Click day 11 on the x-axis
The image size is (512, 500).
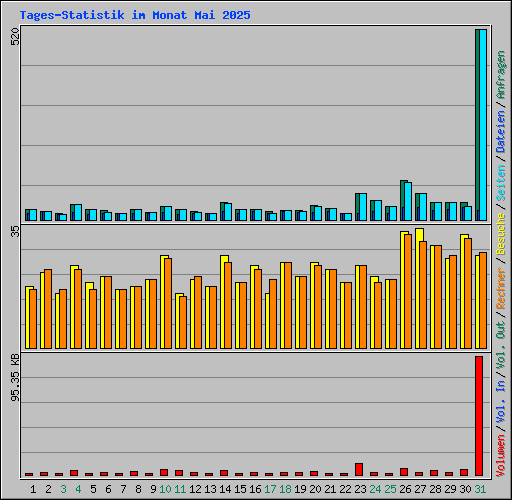(180, 489)
